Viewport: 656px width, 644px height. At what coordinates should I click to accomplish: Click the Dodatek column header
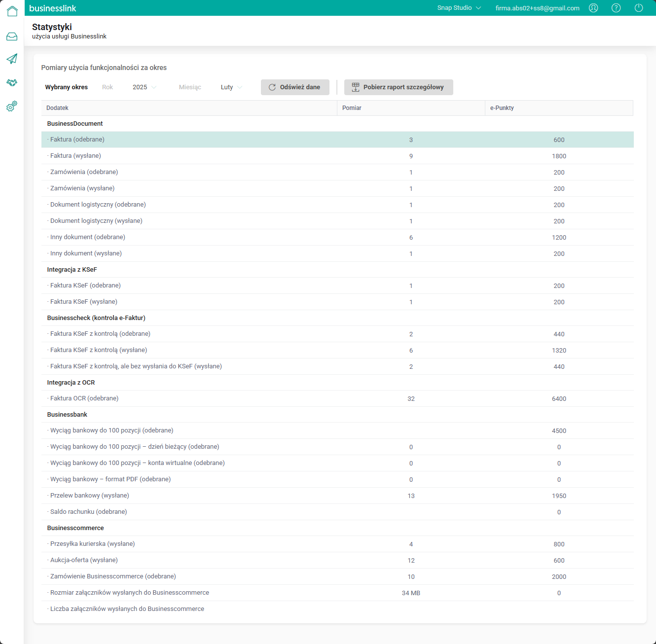click(189, 108)
